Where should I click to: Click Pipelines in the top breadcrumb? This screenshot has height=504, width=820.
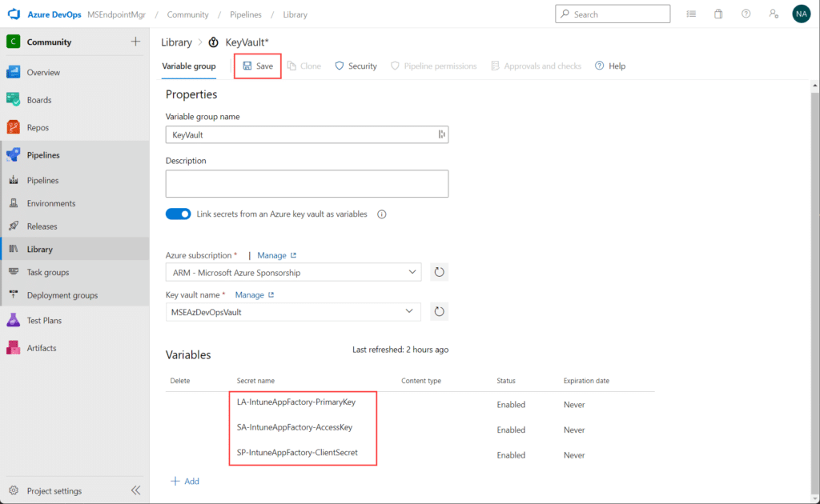246,14
